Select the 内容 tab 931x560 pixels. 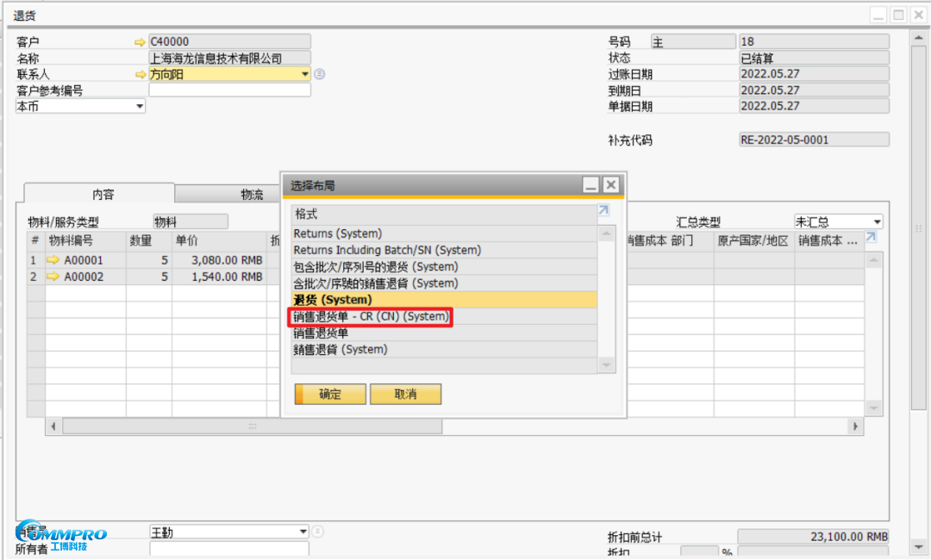coord(103,195)
